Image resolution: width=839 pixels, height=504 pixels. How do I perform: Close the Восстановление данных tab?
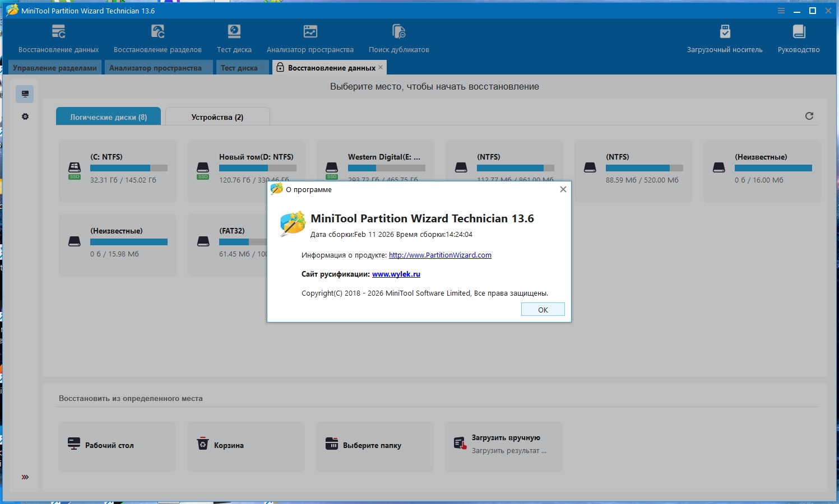coord(381,67)
